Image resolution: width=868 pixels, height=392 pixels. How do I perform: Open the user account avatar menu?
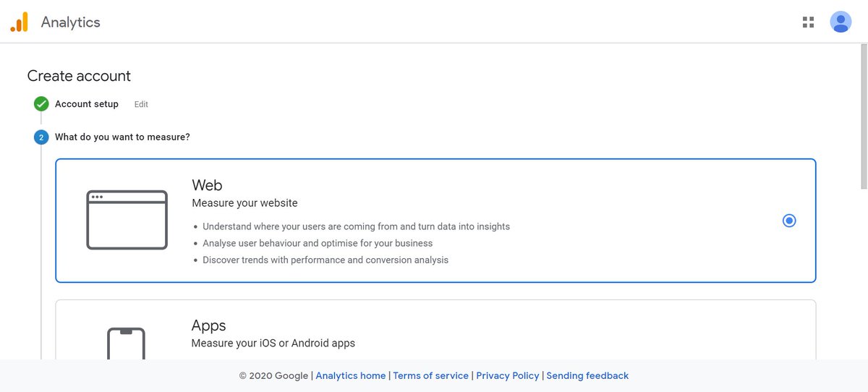[x=841, y=22]
